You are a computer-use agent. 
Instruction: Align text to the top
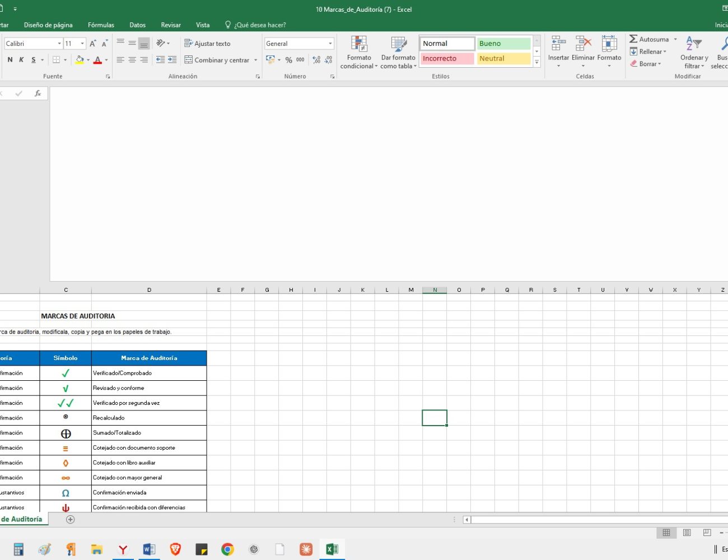click(120, 43)
